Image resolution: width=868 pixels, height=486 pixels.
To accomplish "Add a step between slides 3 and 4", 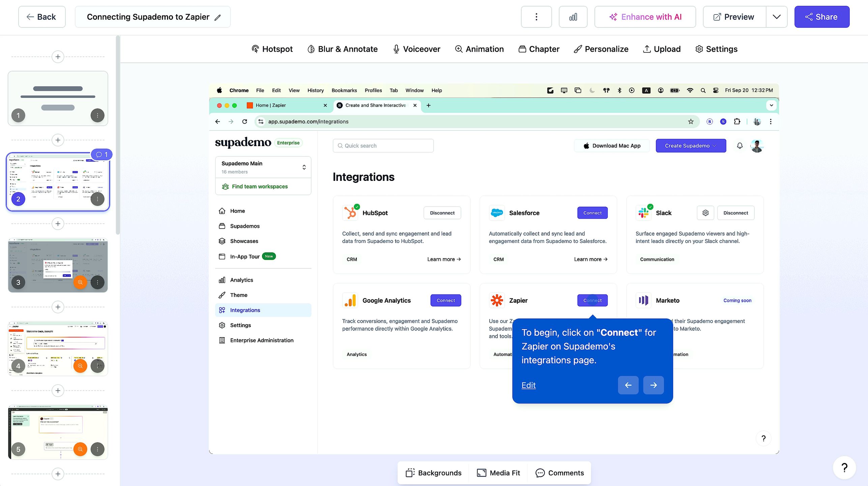I will tap(58, 307).
